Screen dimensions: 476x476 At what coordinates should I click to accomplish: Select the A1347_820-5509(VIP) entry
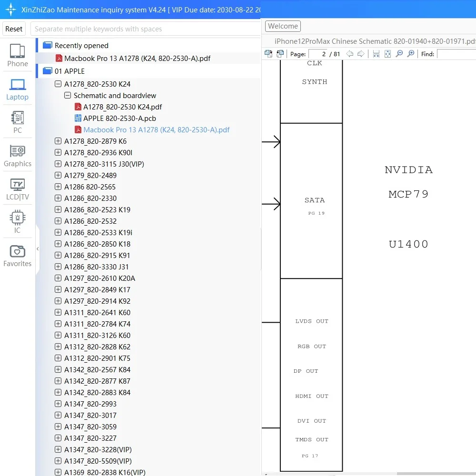tap(98, 461)
